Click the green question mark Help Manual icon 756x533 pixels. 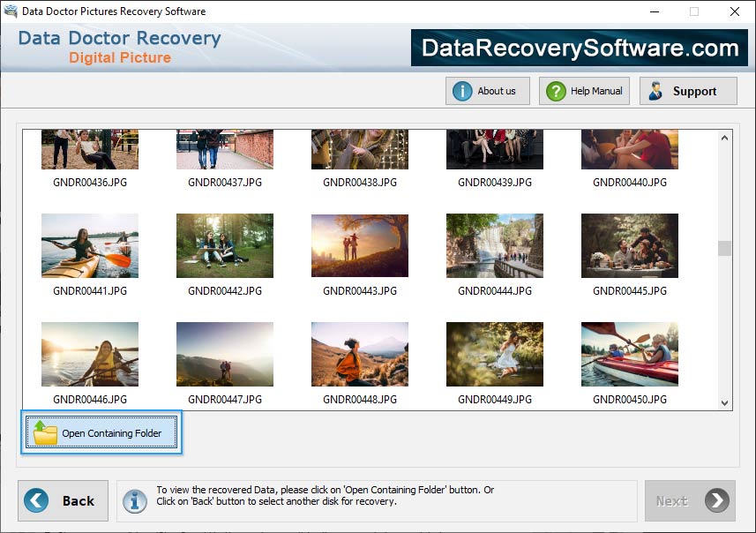pos(555,90)
